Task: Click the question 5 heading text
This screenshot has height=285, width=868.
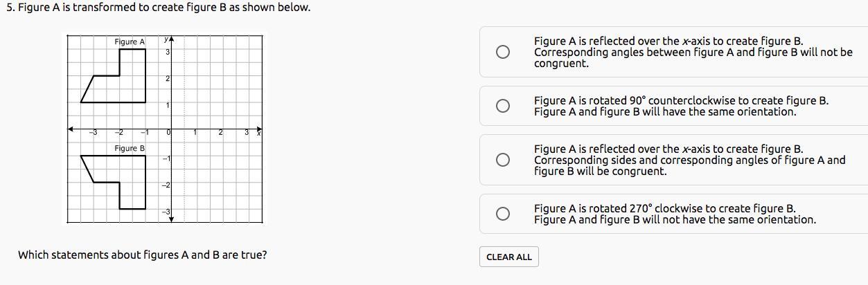Action: pyautogui.click(x=159, y=8)
